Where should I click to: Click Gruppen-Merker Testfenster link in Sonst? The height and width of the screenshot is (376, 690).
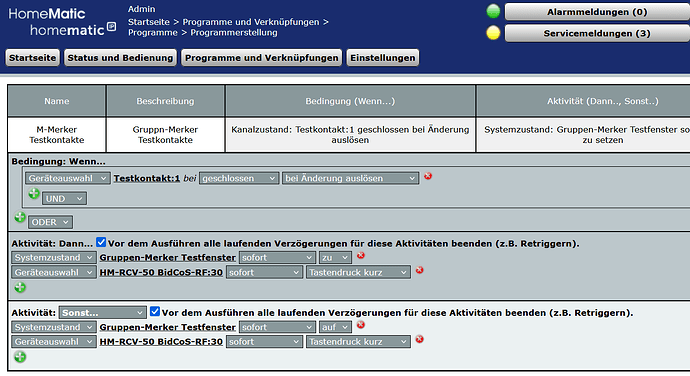(x=168, y=327)
